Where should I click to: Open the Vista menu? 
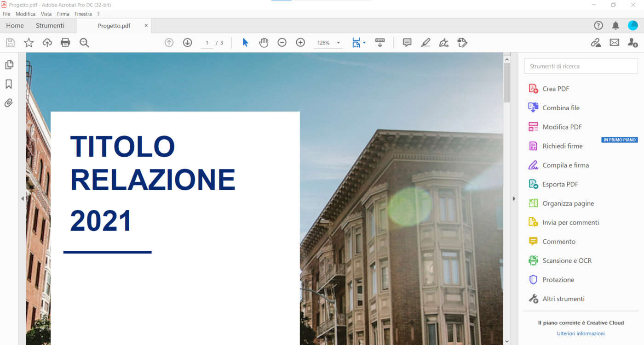[46, 14]
